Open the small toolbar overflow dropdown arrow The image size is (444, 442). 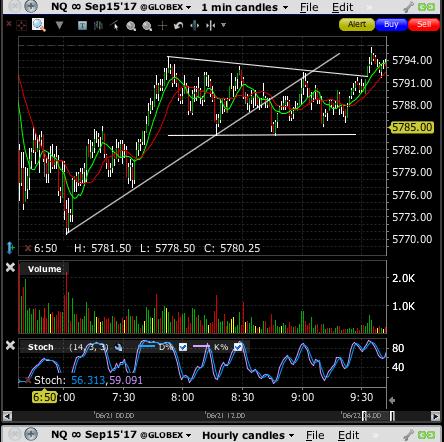[x=223, y=25]
